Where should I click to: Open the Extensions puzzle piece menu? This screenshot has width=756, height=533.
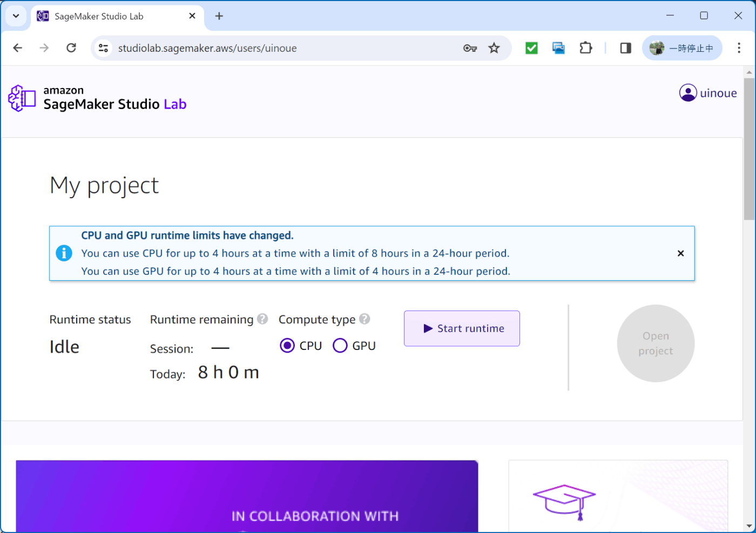coord(585,48)
